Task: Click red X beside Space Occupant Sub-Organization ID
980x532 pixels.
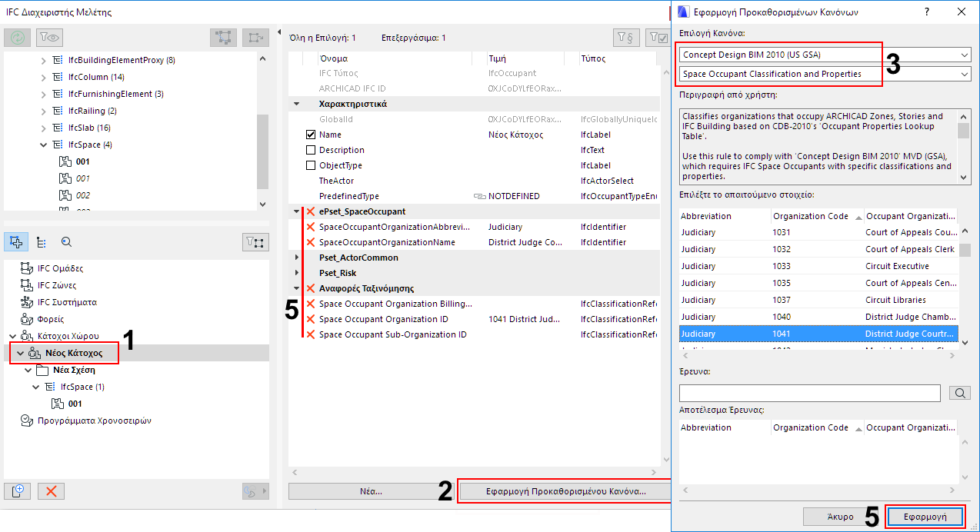Action: click(x=311, y=334)
